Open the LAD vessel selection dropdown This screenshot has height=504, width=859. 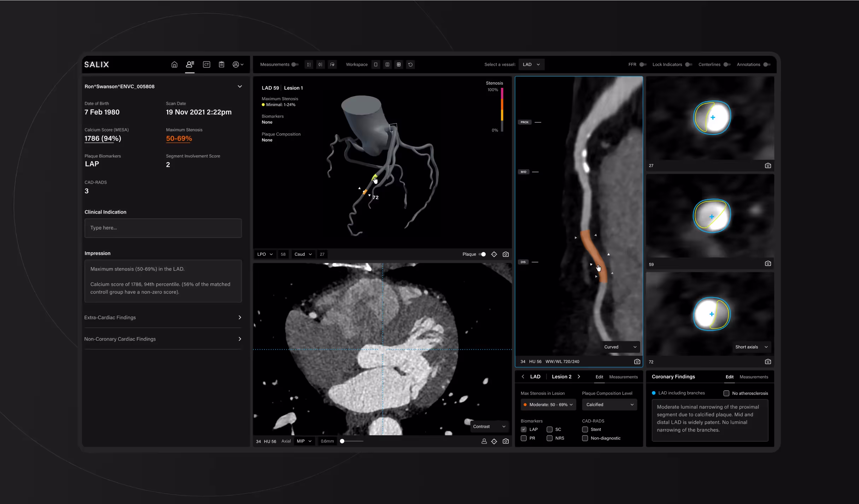[x=531, y=65]
